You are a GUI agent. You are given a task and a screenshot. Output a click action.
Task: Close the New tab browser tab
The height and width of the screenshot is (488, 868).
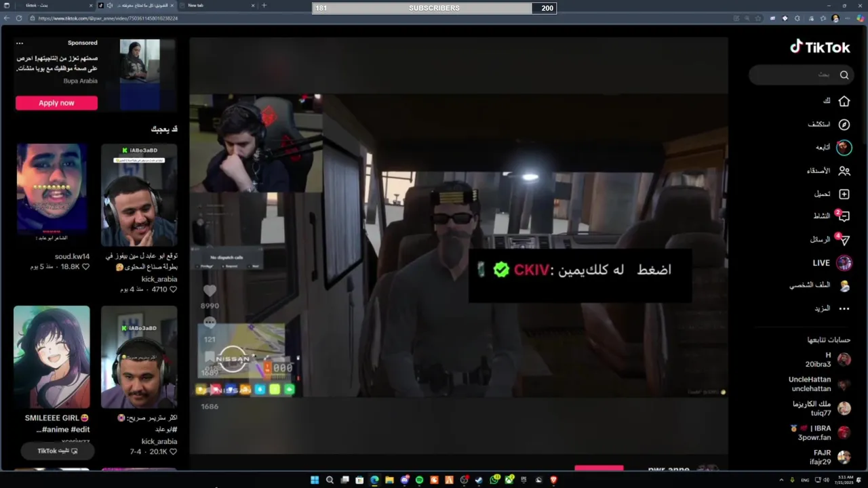tap(252, 5)
